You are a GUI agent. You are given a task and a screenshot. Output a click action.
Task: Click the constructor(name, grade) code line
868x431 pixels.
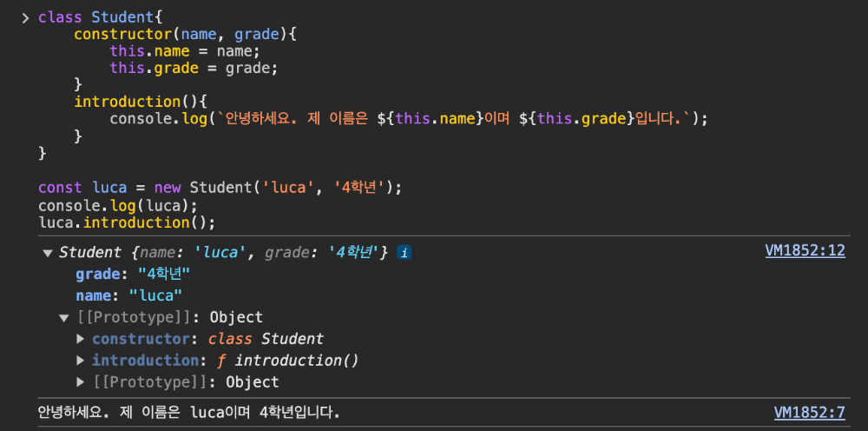click(x=186, y=35)
